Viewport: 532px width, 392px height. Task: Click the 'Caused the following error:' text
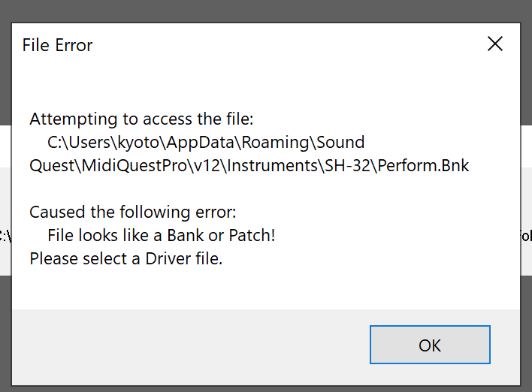pos(132,213)
